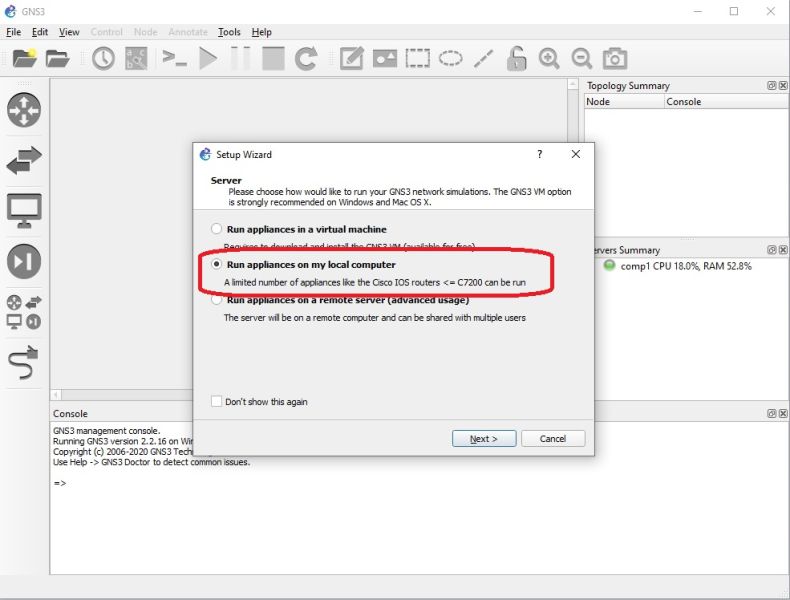Float the Servers Summary panel
This screenshot has width=790, height=600.
771,250
